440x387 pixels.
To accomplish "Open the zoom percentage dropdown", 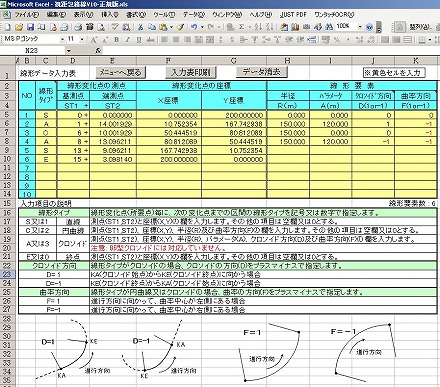I will (360, 27).
